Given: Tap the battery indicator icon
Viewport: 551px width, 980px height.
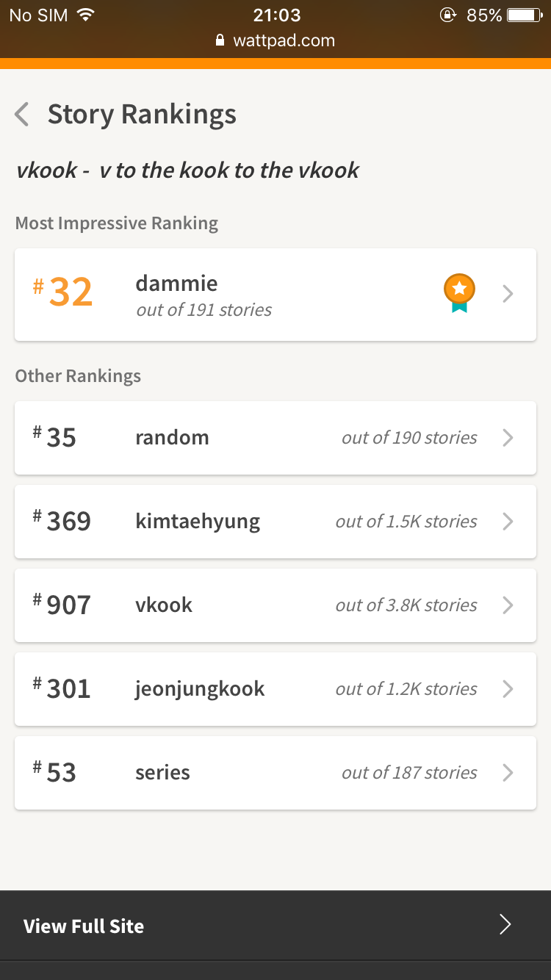Looking at the screenshot, I should (524, 15).
